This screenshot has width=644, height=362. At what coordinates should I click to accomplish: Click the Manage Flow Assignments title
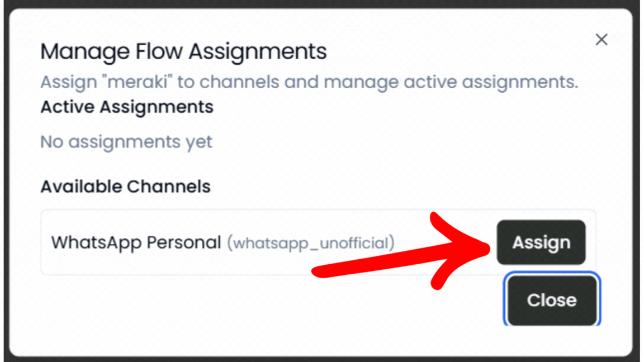(x=183, y=51)
